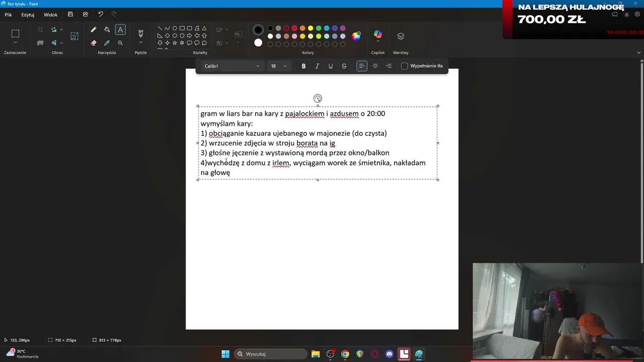The height and width of the screenshot is (362, 644).
Task: Select the five-point star shape
Action: (x=175, y=43)
